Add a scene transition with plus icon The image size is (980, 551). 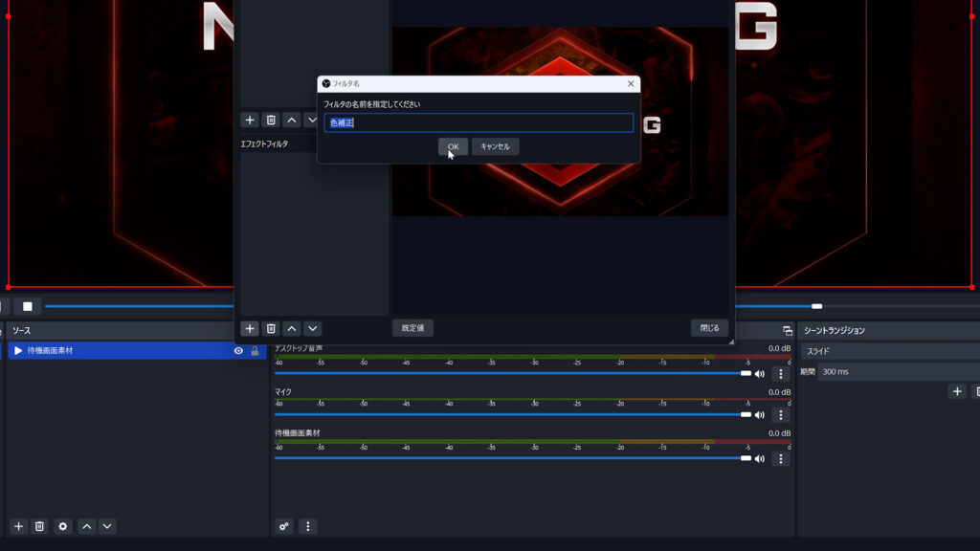pos(956,391)
